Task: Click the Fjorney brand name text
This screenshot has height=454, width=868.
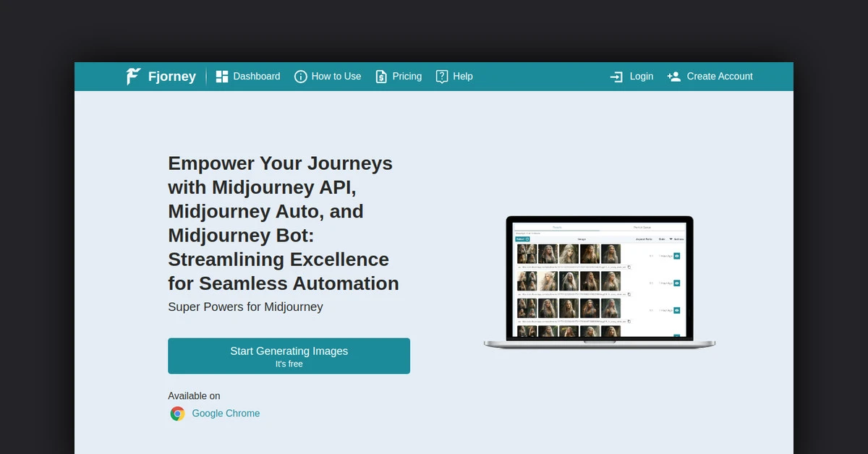Action: click(172, 77)
